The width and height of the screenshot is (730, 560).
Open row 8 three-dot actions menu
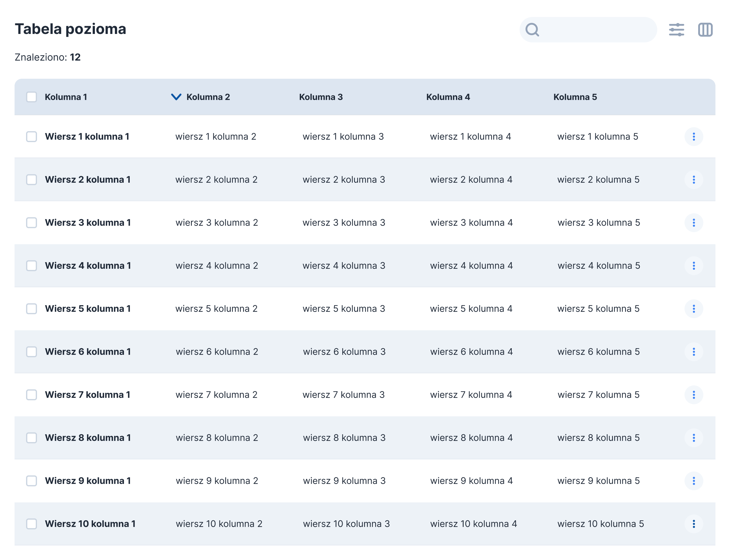tap(693, 438)
